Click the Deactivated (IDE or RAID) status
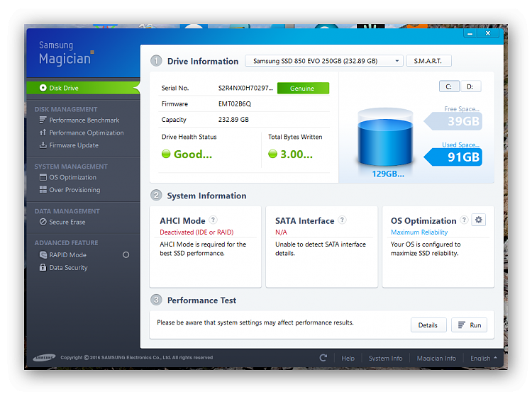Image resolution: width=532 pixels, height=394 pixels. (x=196, y=232)
